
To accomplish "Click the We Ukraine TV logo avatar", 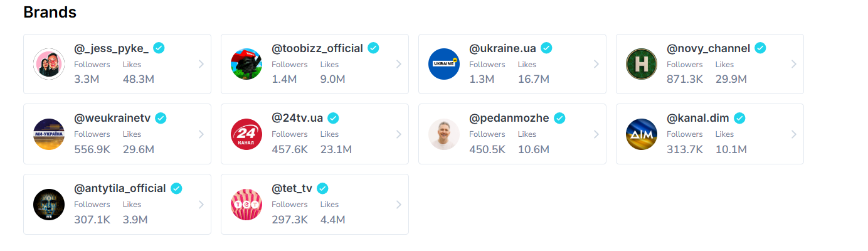I will [49, 134].
